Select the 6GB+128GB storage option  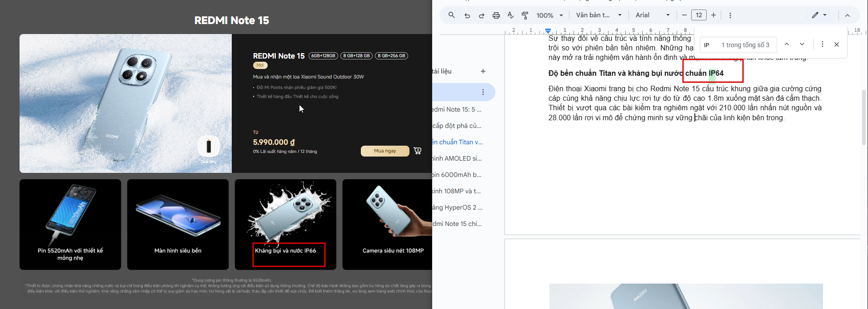tap(323, 56)
